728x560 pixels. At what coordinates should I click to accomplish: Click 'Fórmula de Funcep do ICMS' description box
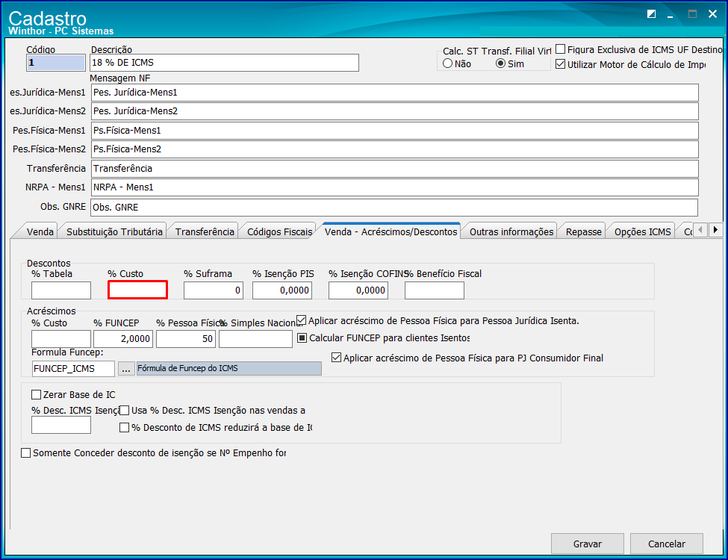229,369
